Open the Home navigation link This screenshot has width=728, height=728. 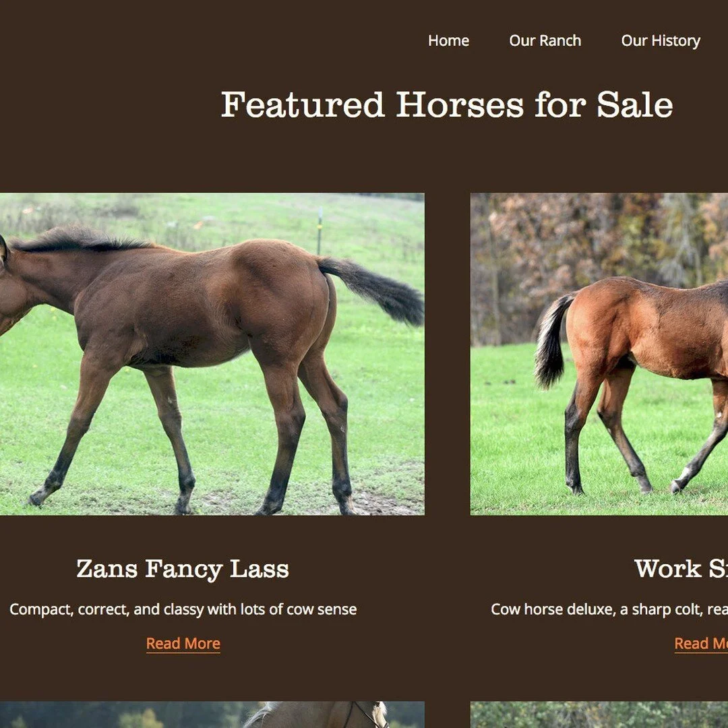point(448,40)
